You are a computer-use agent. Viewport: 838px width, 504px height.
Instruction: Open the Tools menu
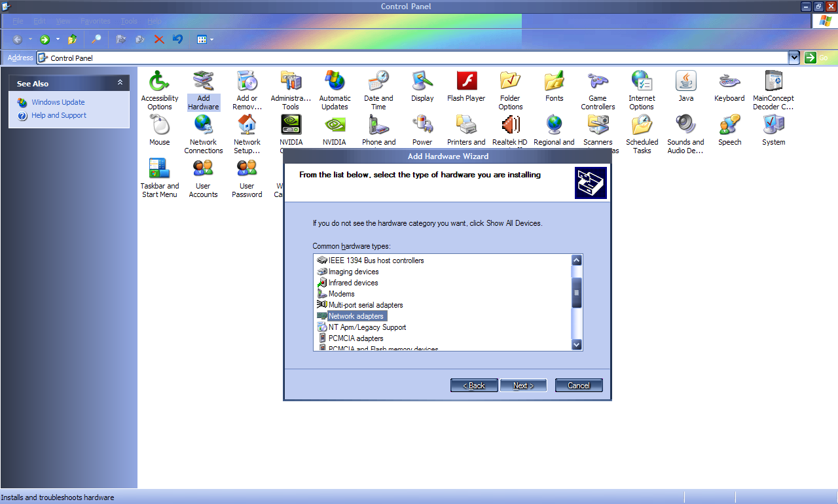pyautogui.click(x=129, y=21)
